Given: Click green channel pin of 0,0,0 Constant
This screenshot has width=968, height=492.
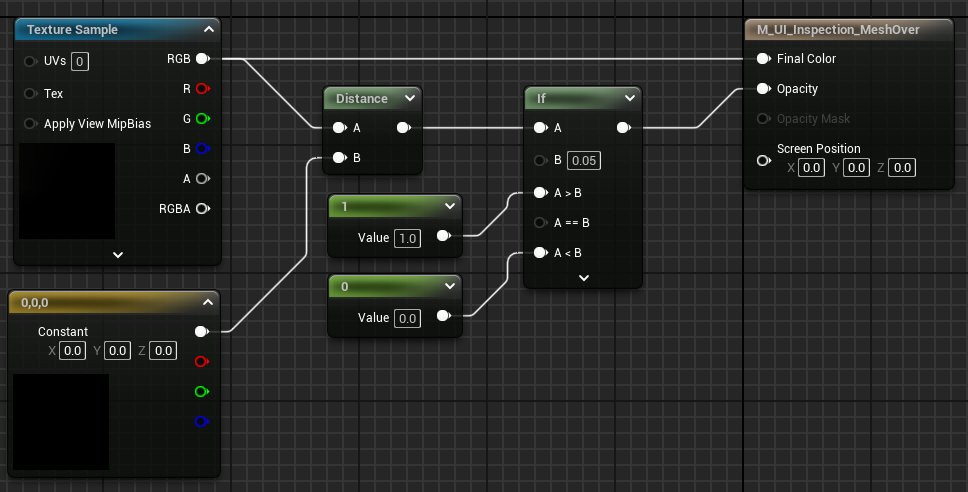Looking at the screenshot, I should (202, 391).
